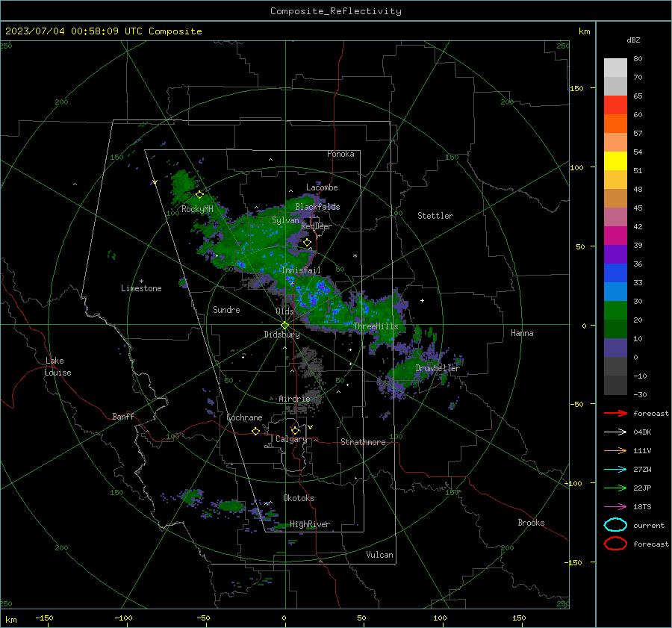This screenshot has height=628, width=672.
Task: Click the slate purple 10-0 dBZ swatch
Action: pos(615,348)
